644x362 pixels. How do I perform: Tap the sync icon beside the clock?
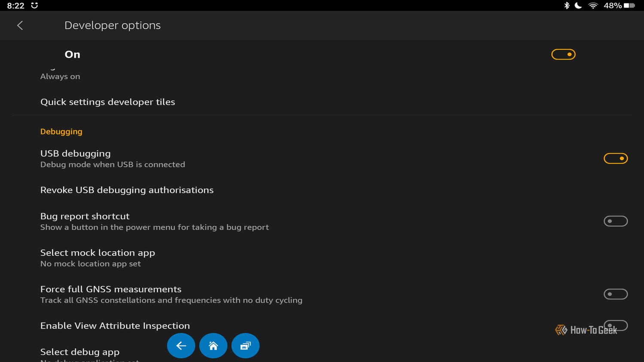(34, 6)
